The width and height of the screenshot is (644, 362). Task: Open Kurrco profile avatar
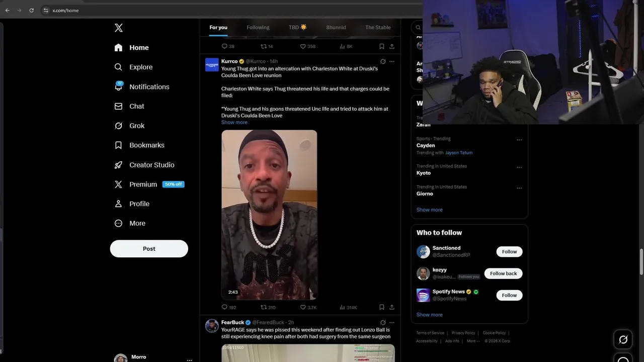point(212,65)
